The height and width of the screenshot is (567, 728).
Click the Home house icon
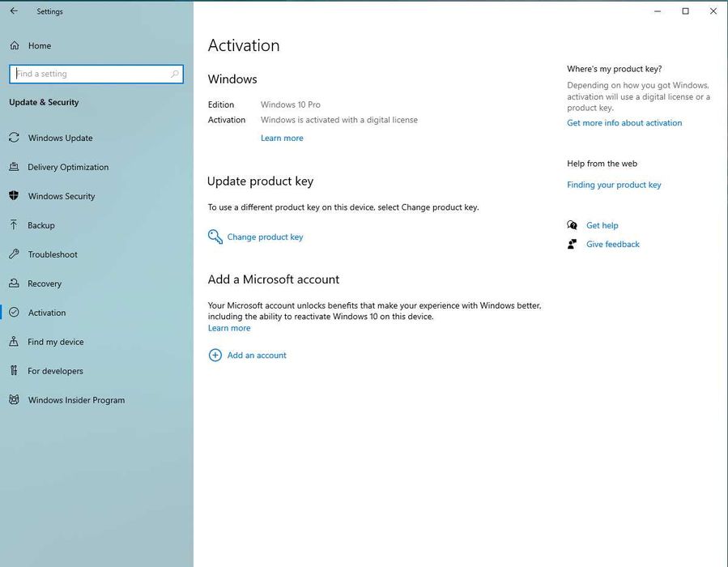point(14,46)
